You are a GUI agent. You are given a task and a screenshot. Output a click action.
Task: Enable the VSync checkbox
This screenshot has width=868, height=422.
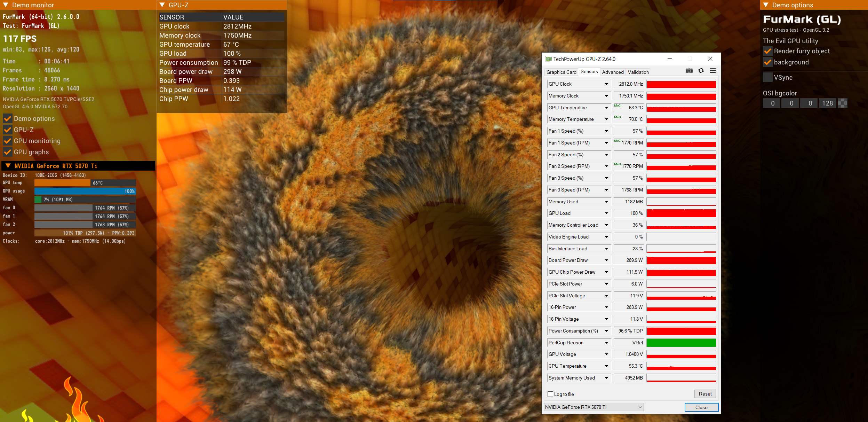tap(768, 77)
